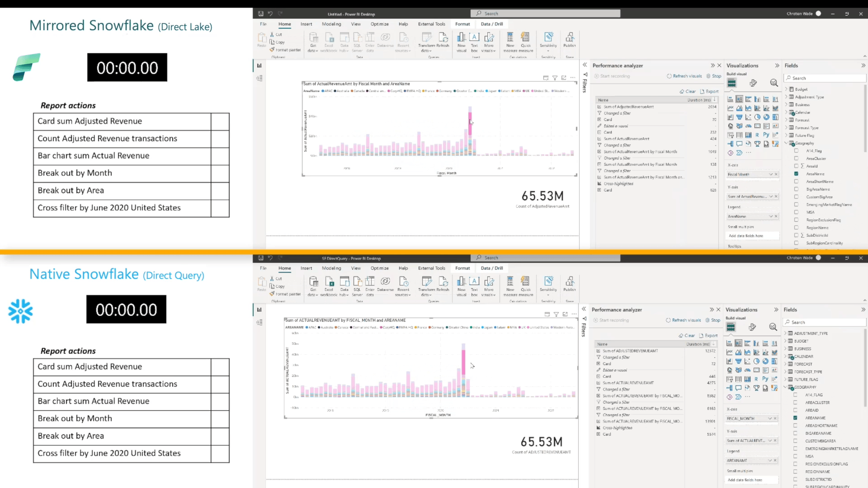Open Insert tab in top window

tap(306, 24)
